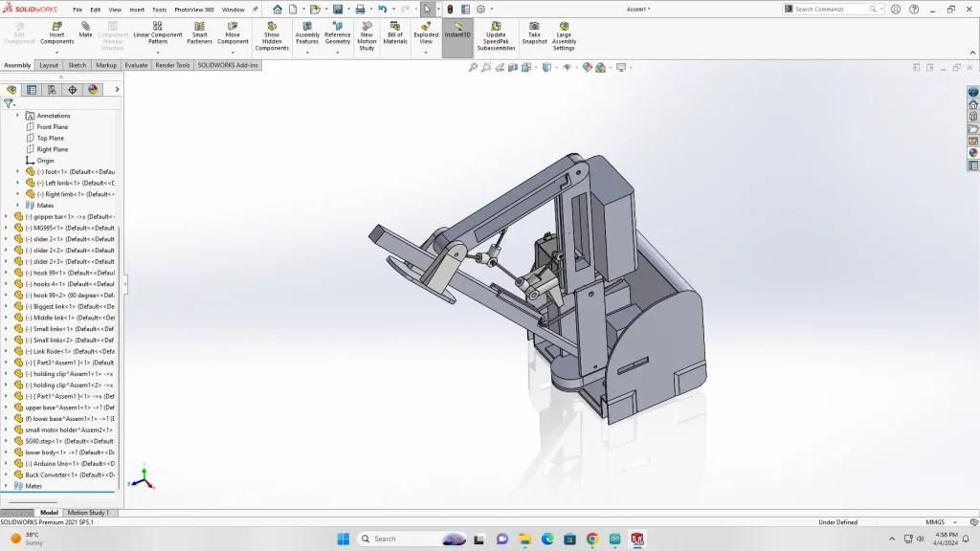The image size is (980, 551).
Task: Open the DisplayManager panel tab
Action: (x=93, y=90)
